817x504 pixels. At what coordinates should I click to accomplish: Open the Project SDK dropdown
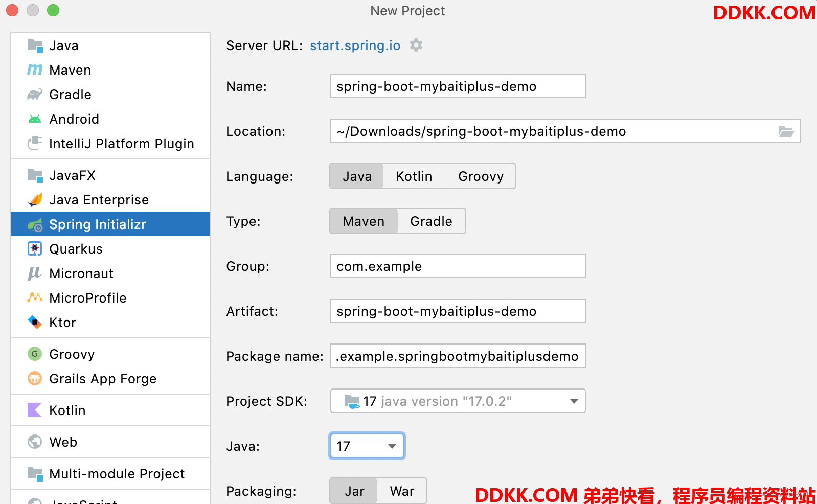(458, 401)
